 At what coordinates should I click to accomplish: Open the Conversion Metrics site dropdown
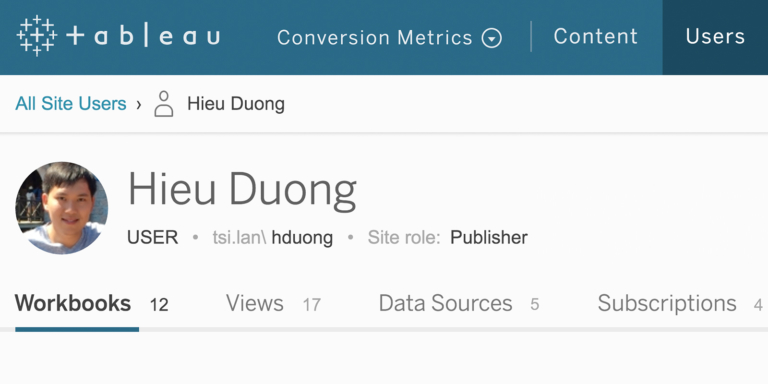pos(389,38)
